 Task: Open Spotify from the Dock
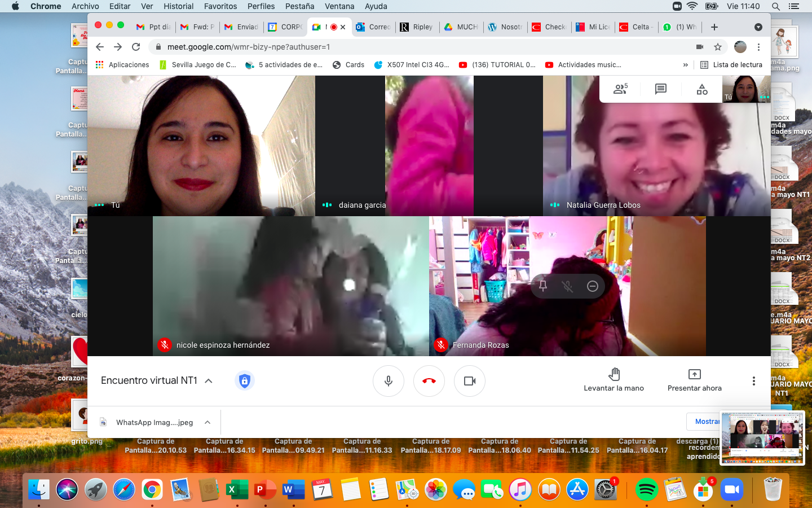tap(647, 490)
